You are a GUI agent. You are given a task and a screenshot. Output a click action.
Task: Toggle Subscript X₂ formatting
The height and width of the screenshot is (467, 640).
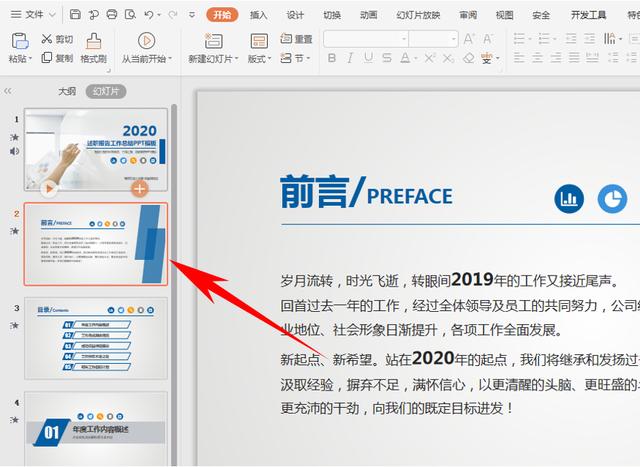coord(448,58)
